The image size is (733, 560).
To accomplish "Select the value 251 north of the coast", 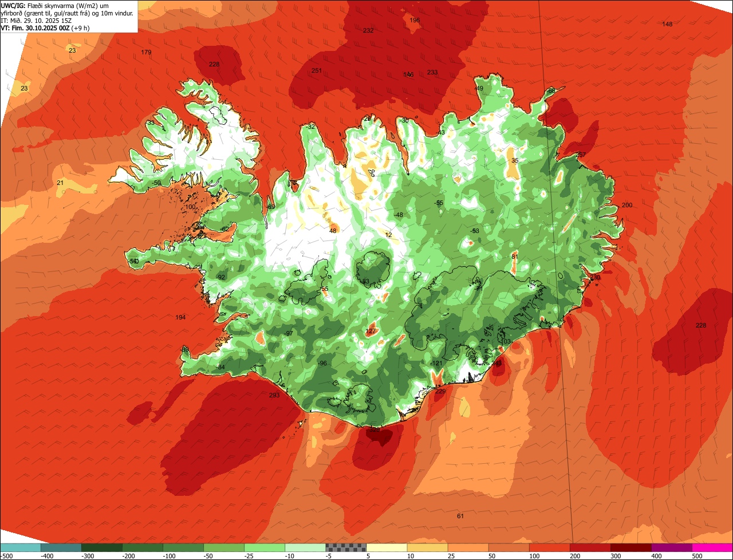I will pyautogui.click(x=316, y=71).
